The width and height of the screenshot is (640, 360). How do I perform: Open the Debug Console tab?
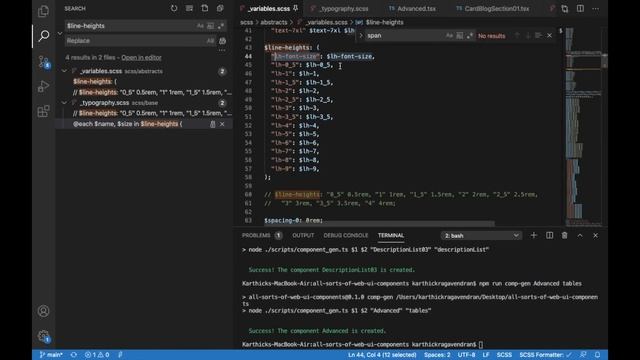click(x=345, y=236)
